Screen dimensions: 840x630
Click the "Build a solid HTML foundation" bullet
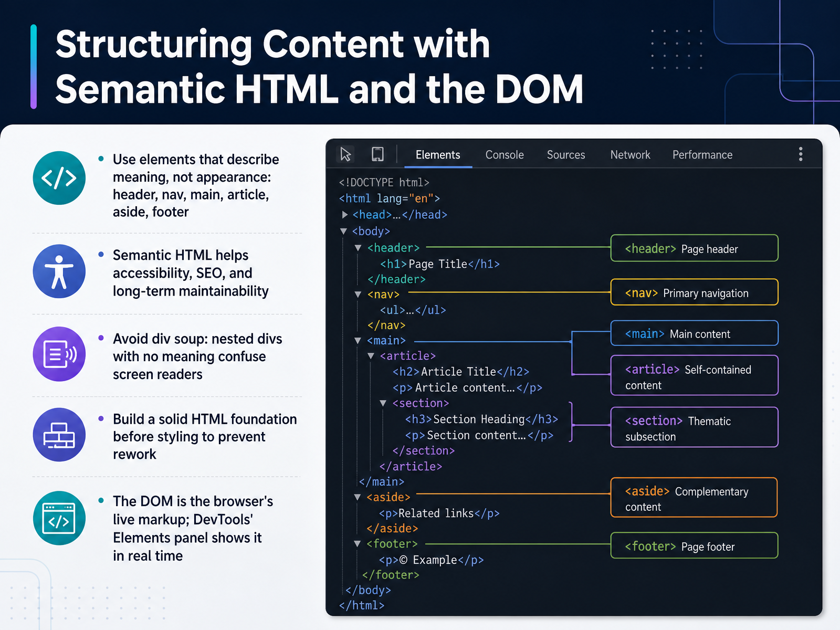click(x=205, y=437)
